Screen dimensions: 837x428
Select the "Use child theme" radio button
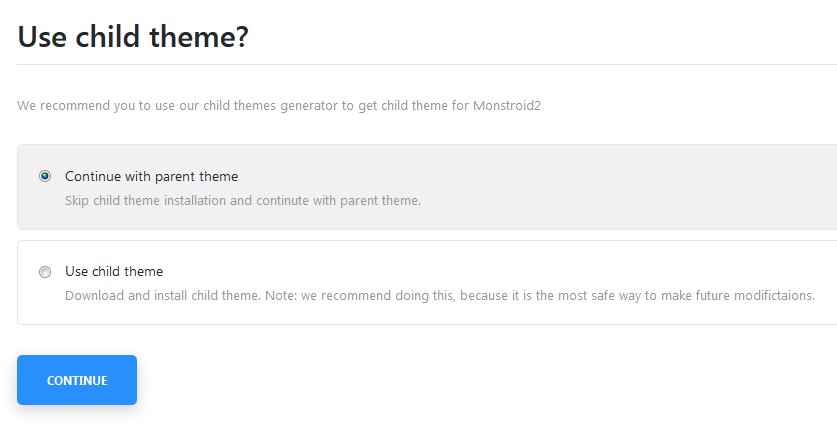pos(45,272)
